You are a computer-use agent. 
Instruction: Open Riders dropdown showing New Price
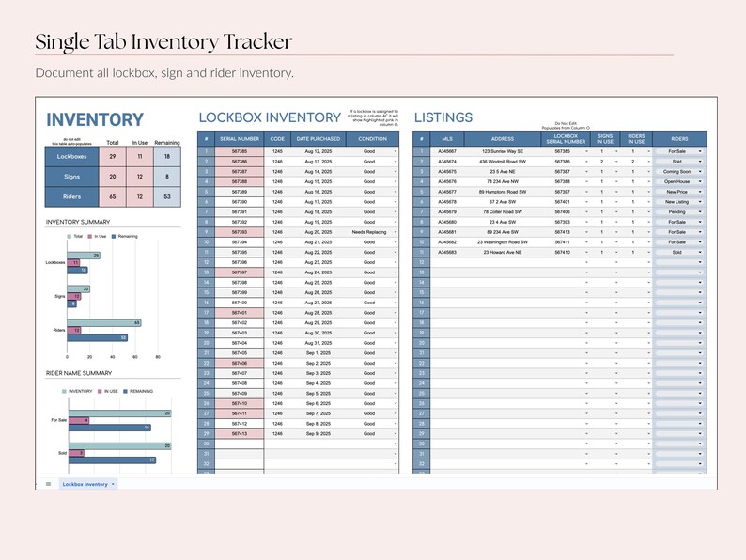point(700,192)
